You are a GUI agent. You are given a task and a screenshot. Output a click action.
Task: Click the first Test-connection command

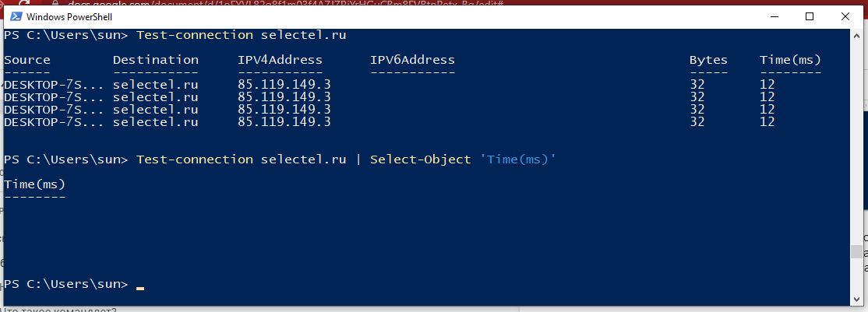pyautogui.click(x=195, y=35)
